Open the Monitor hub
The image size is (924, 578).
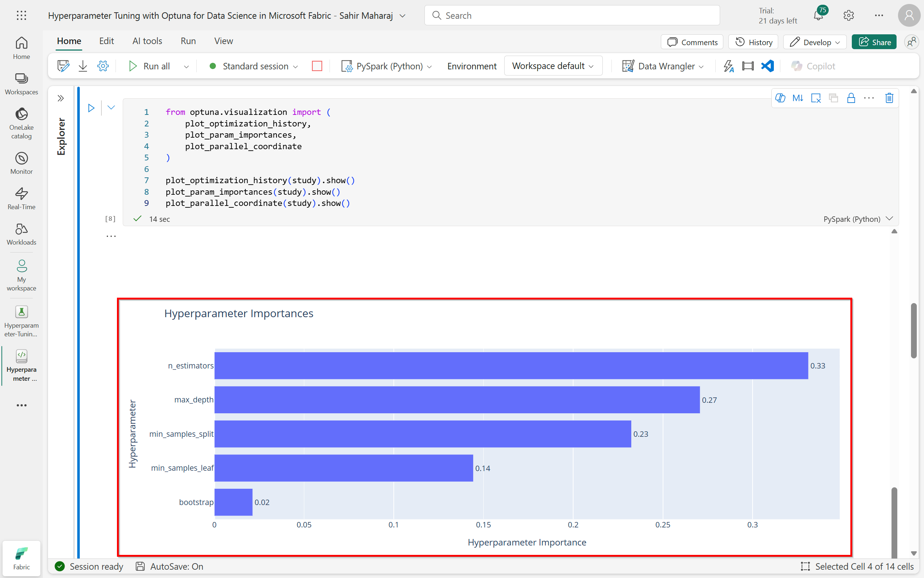pos(21,163)
